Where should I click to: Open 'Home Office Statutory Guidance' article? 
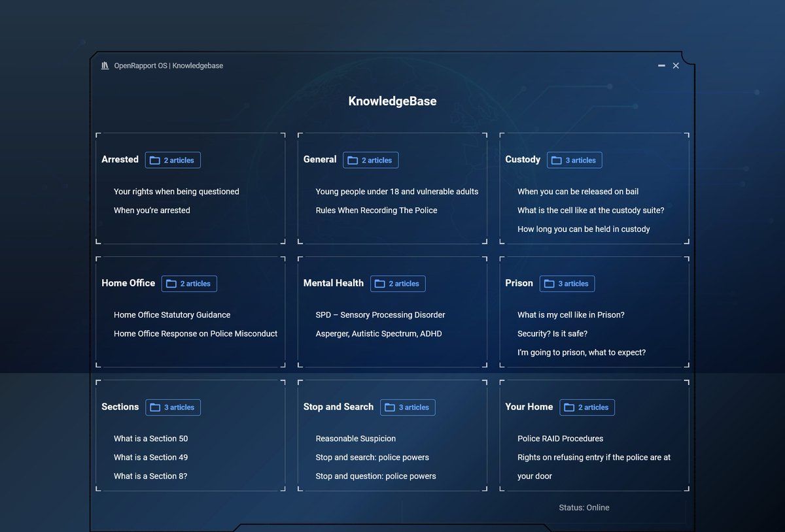click(x=172, y=315)
